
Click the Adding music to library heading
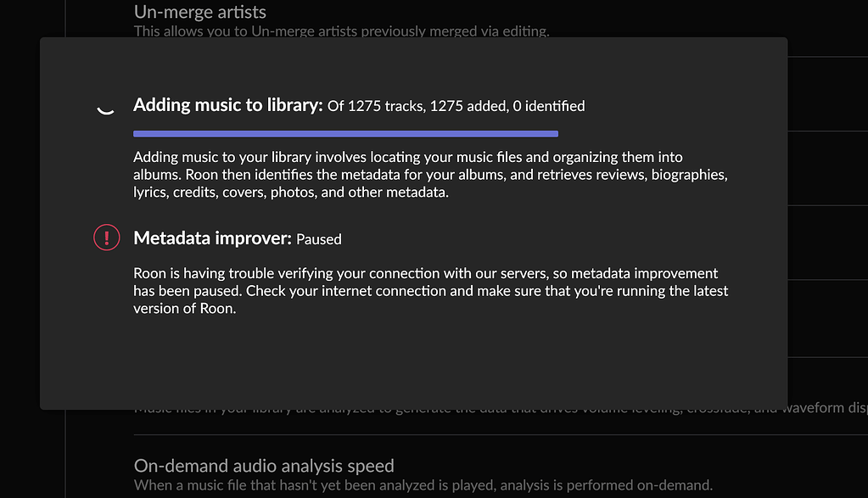227,104
